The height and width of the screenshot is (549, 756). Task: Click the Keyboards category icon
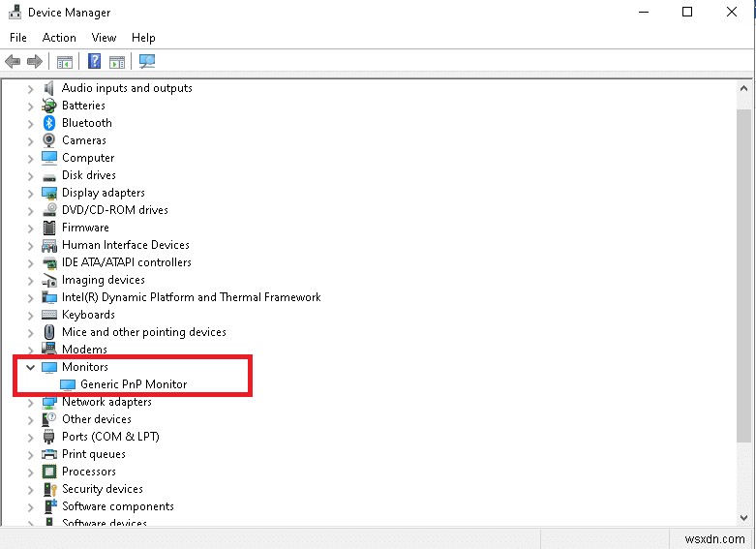[49, 315]
